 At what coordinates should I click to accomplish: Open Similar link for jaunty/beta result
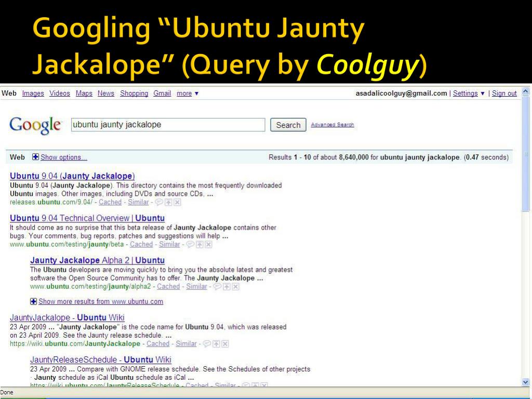click(x=170, y=244)
